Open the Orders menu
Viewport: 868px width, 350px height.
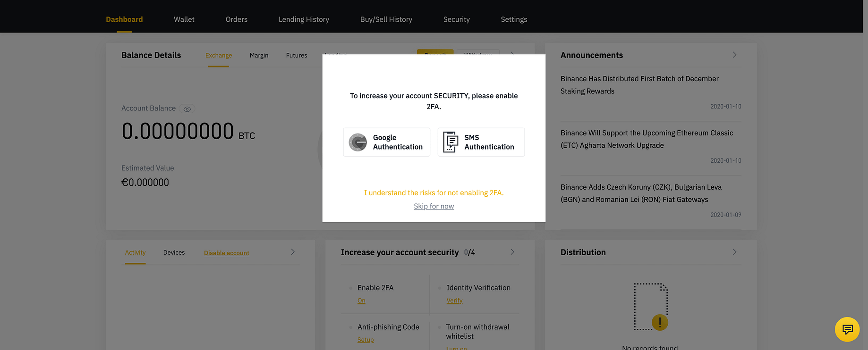pos(237,19)
